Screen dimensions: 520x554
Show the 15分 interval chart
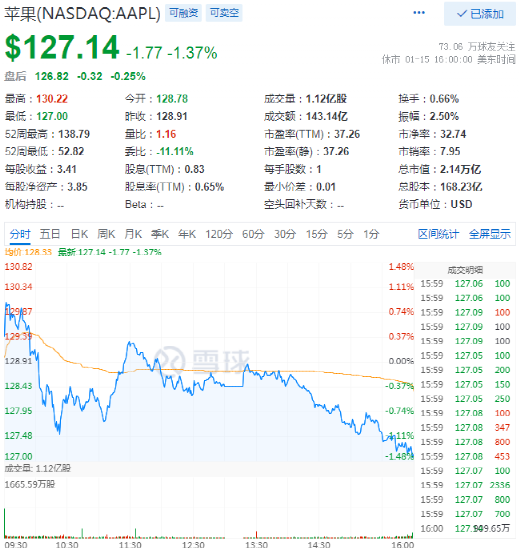click(317, 234)
